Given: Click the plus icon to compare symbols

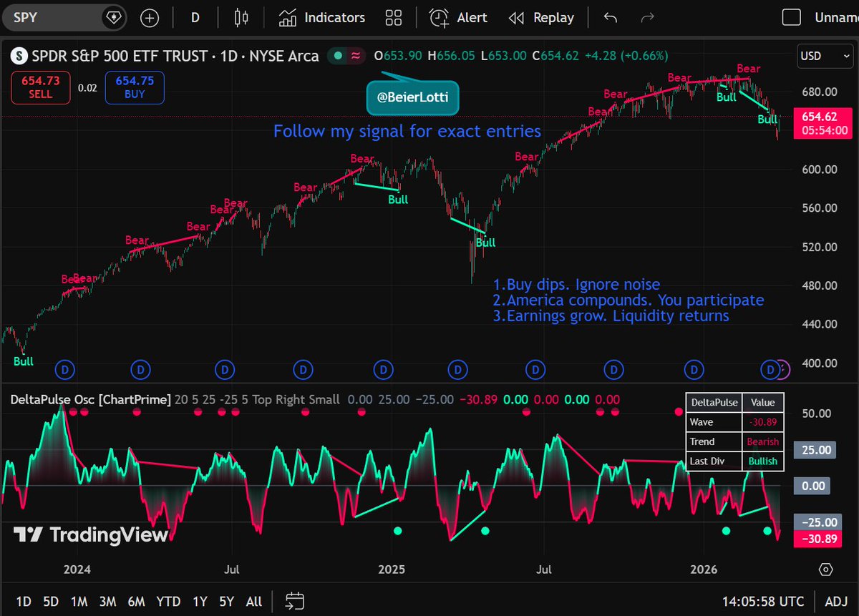Looking at the screenshot, I should coord(150,18).
